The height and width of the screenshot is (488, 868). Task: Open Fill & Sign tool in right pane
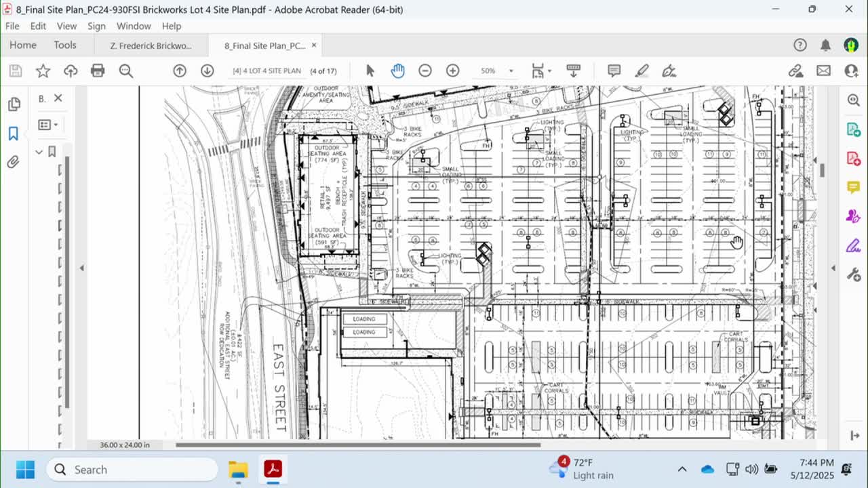[x=854, y=245]
